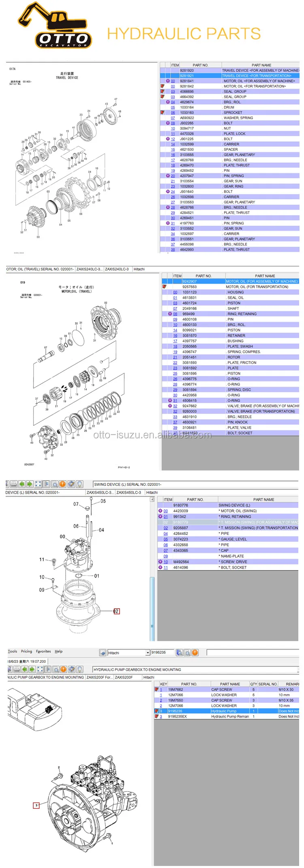Viewport: 304px width, 868px height.
Task: Click green back arrow in Swing Device toolbar
Action: 22,484
